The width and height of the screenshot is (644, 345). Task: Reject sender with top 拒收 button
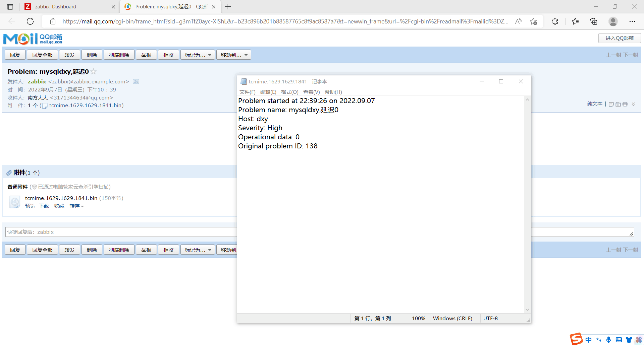pos(168,55)
